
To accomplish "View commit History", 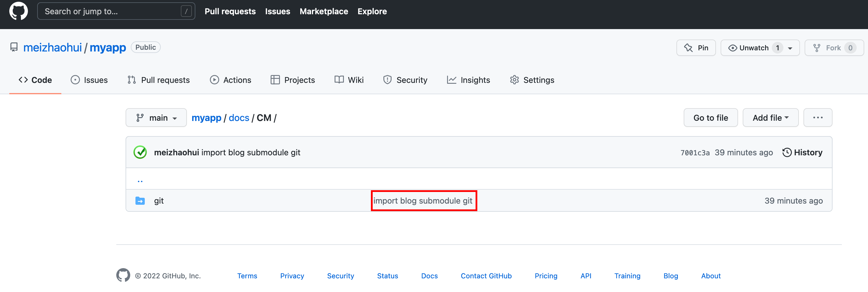I will (x=802, y=152).
